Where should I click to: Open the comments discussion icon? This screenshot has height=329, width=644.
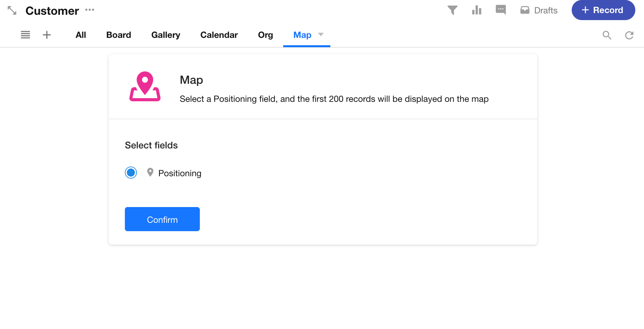click(x=501, y=10)
